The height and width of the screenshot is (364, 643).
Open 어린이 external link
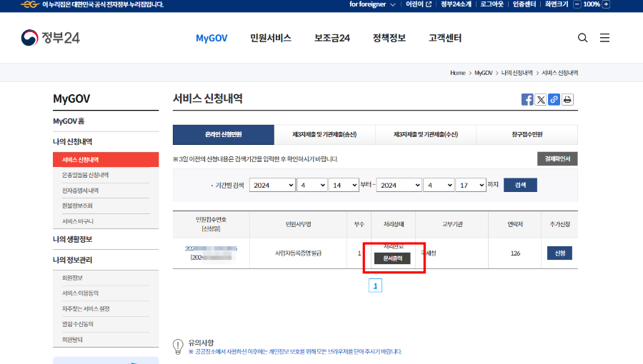click(418, 4)
